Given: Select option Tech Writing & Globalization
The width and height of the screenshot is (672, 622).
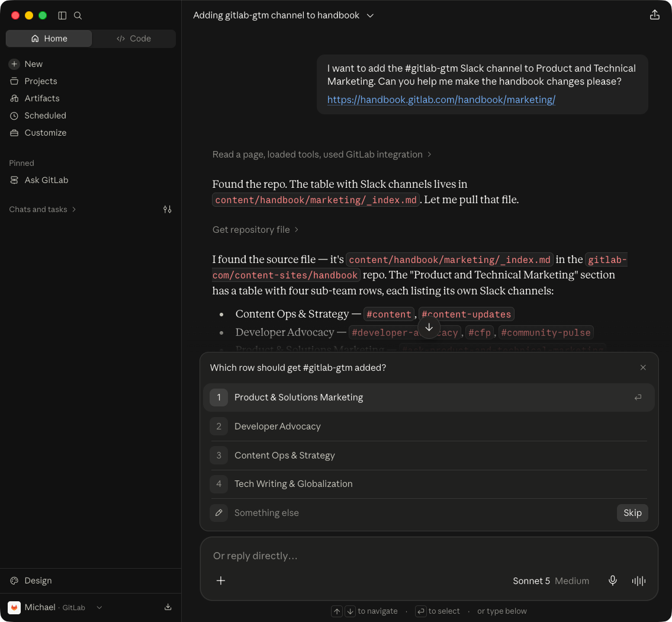Looking at the screenshot, I should (429, 484).
